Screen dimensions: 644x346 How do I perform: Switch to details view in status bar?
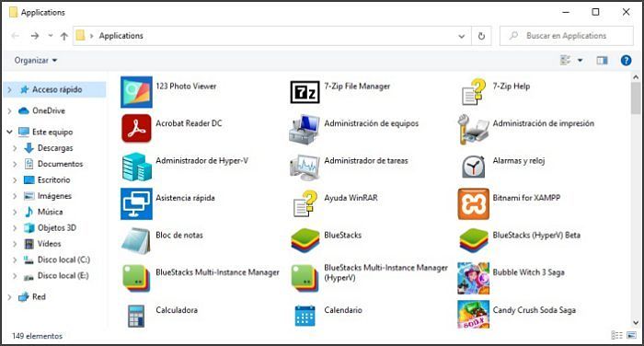tap(617, 335)
